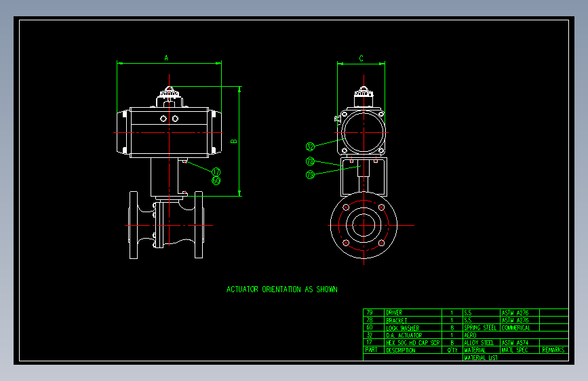Click ASTM A276 in the BRACKET row
588x381 pixels.
[520, 320]
